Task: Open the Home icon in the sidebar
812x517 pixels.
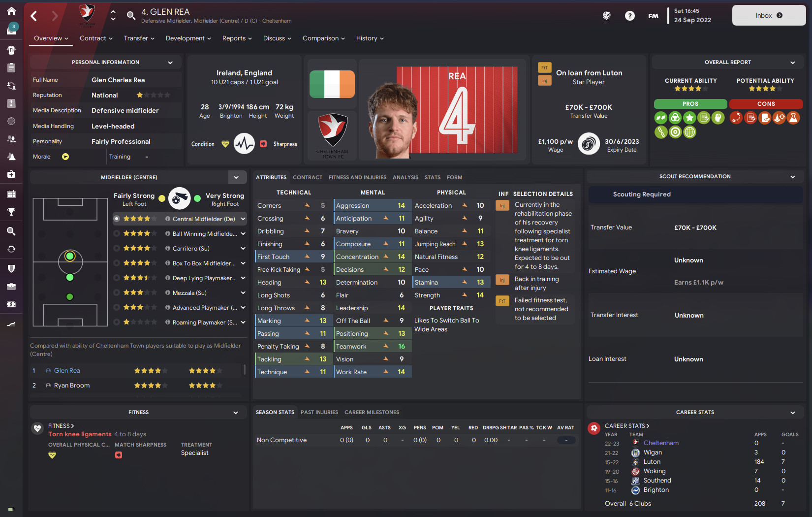Action: (x=11, y=11)
